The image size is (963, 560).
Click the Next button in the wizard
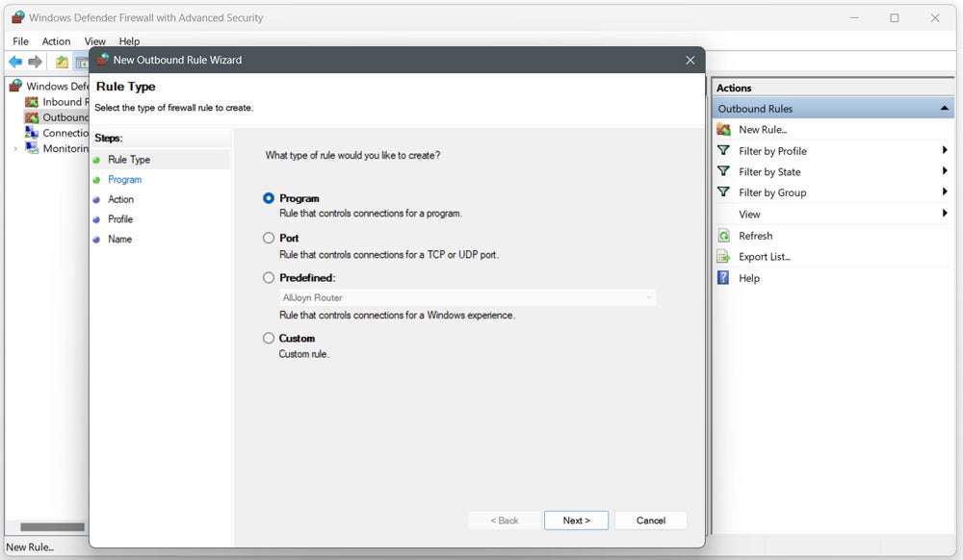click(576, 520)
